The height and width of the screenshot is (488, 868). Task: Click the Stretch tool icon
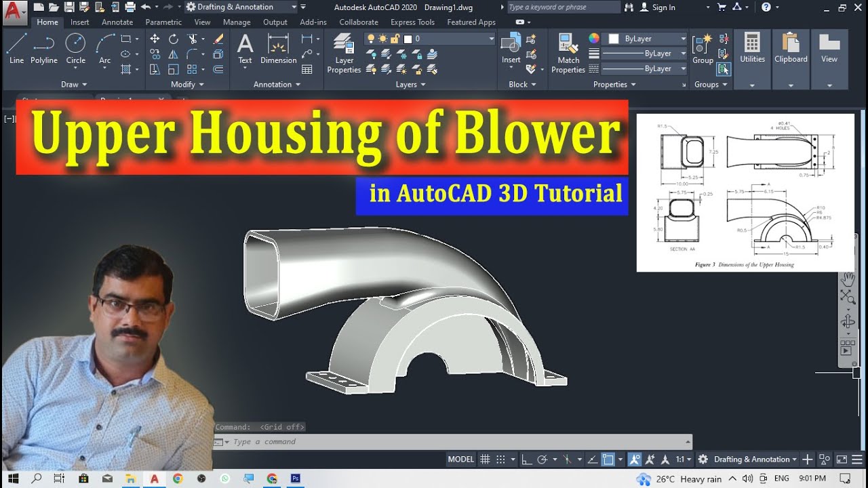tap(155, 69)
